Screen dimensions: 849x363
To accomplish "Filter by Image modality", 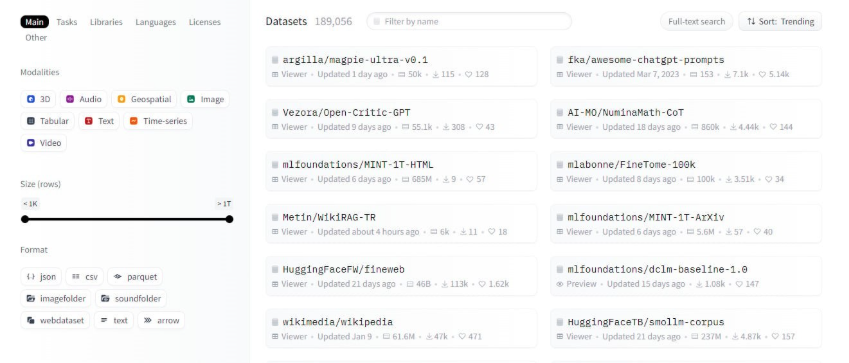I will 205,99.
